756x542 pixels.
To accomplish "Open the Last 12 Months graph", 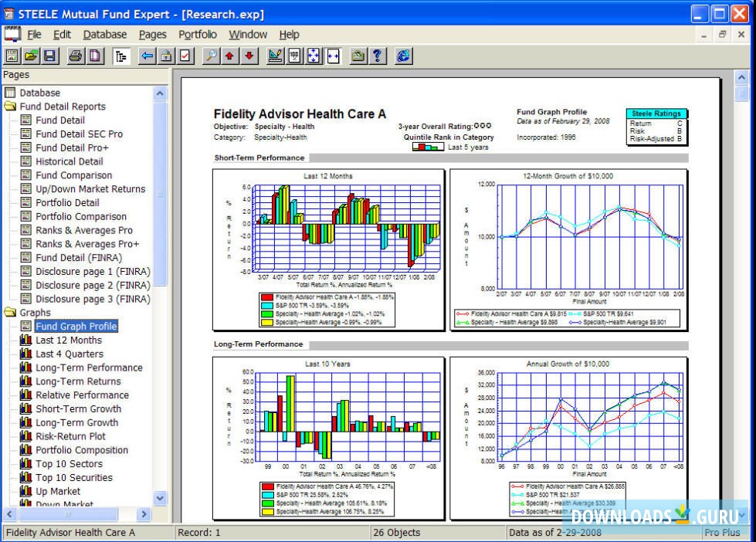I will point(69,340).
